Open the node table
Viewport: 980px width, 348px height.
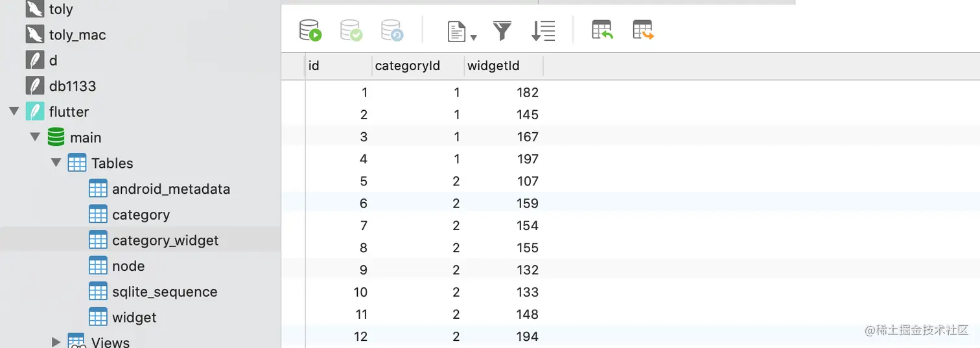[128, 266]
